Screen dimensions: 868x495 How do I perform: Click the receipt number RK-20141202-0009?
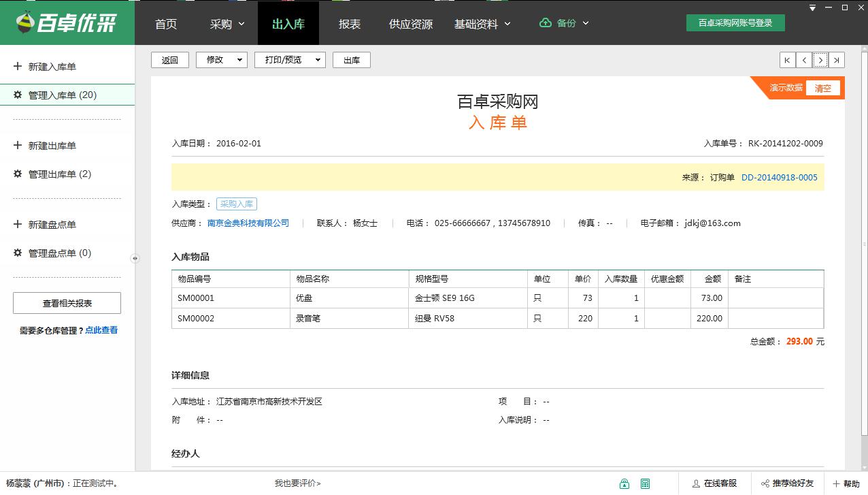click(x=786, y=144)
